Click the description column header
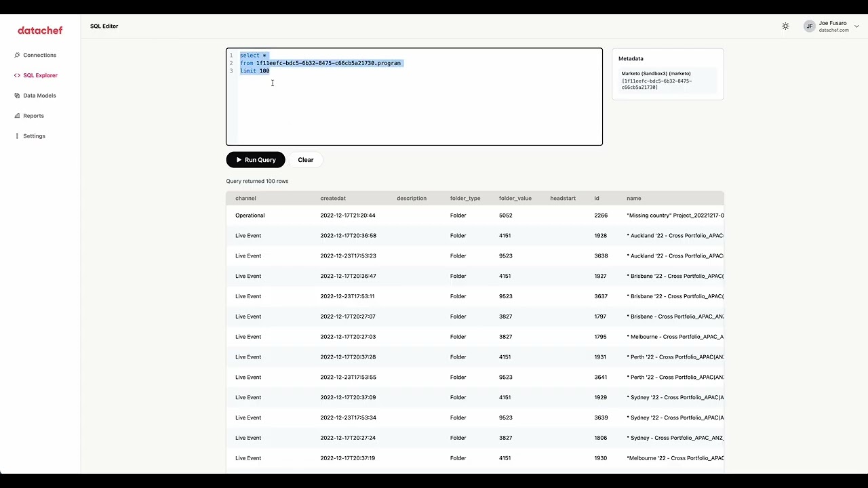This screenshot has height=488, width=868. click(412, 199)
